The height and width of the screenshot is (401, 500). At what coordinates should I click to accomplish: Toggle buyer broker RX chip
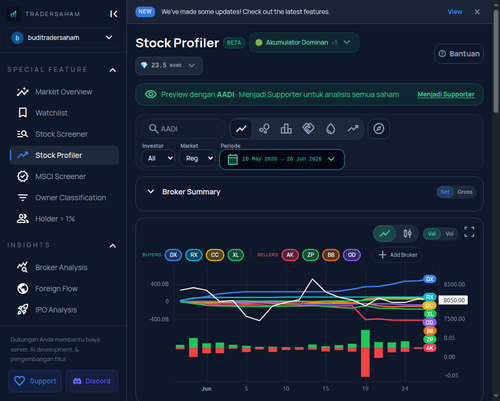[x=194, y=255]
